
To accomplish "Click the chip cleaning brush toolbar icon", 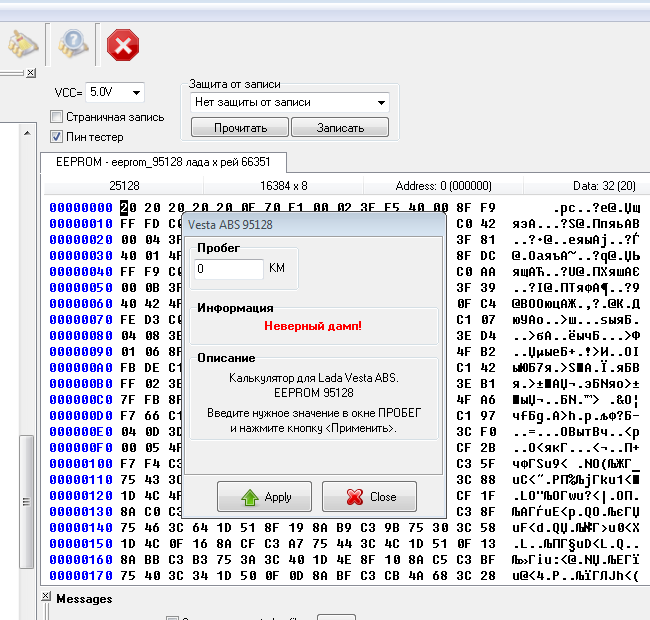I will click(23, 44).
